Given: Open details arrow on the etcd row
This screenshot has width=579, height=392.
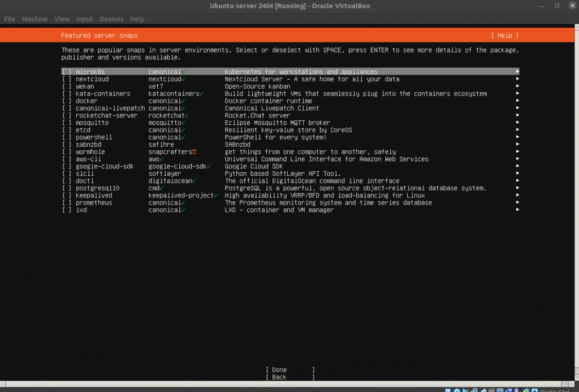Looking at the screenshot, I should click(517, 130).
